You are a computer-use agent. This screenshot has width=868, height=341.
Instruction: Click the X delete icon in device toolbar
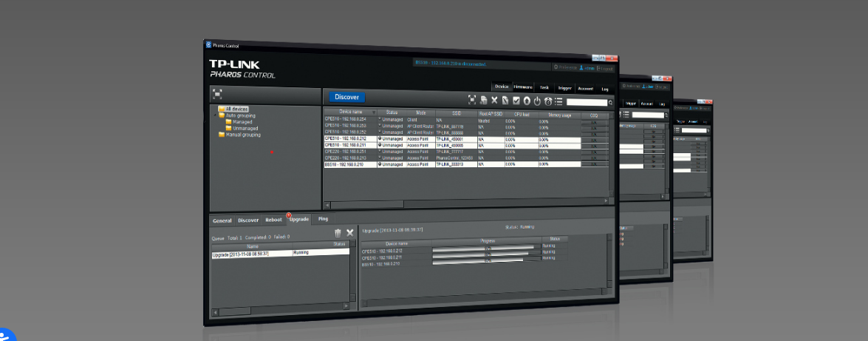494,100
